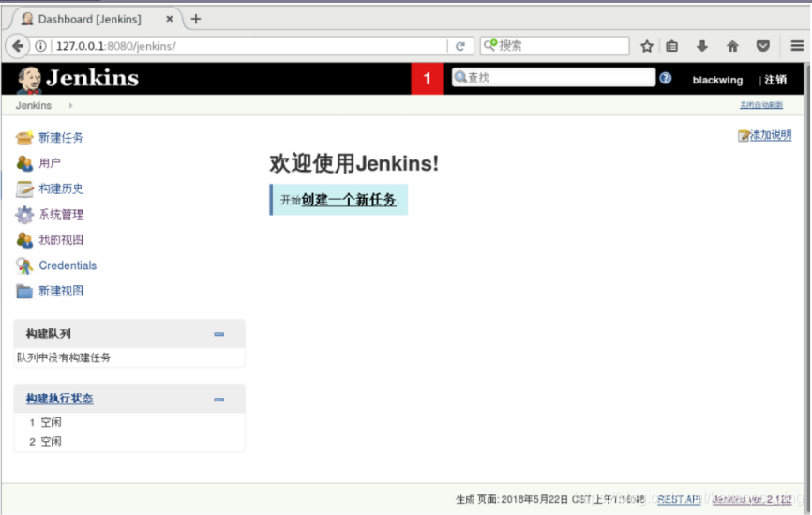Select the Dashboard [Jenkins] browser tab
Image resolution: width=812 pixels, height=515 pixels.
[x=89, y=19]
